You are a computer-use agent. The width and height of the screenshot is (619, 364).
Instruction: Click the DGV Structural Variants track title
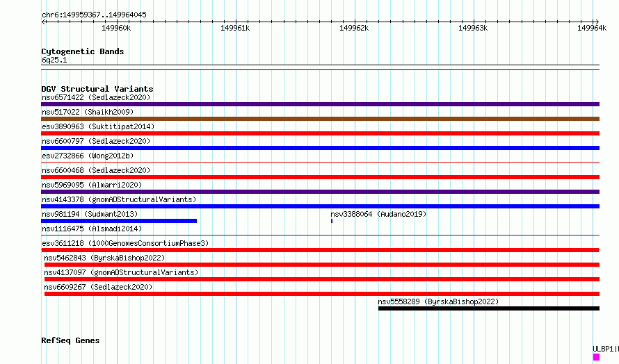[97, 89]
